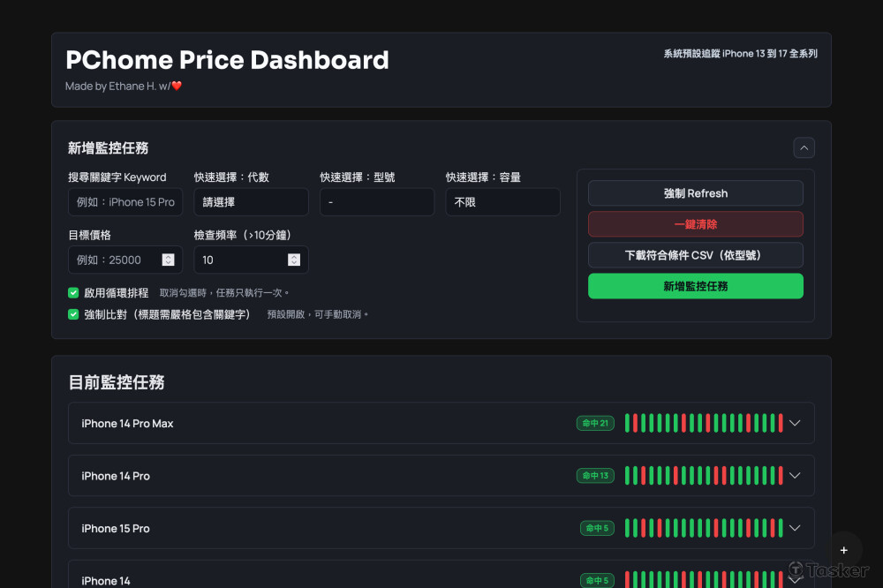This screenshot has width=883, height=588.
Task: Open the 代數 quick select dropdown
Action: click(x=251, y=202)
